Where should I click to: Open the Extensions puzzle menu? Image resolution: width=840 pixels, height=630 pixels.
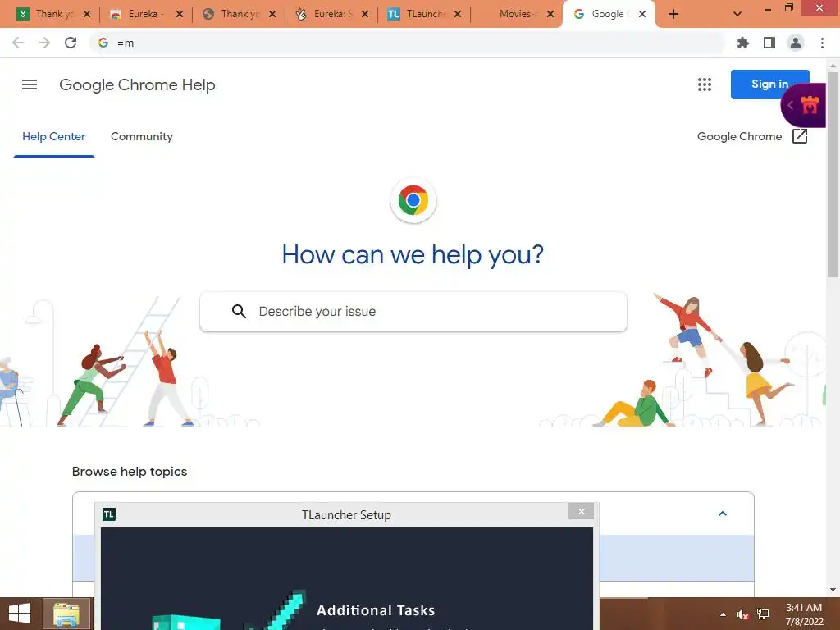[x=742, y=43]
